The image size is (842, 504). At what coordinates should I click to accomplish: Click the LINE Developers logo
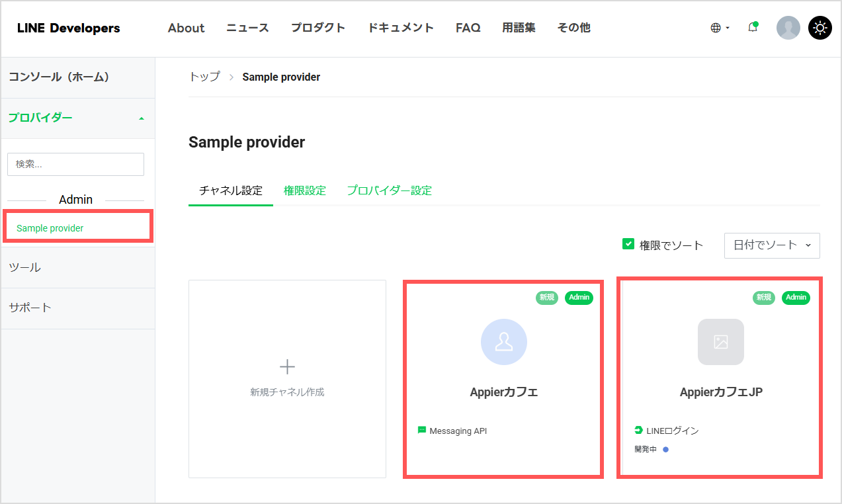tap(69, 28)
